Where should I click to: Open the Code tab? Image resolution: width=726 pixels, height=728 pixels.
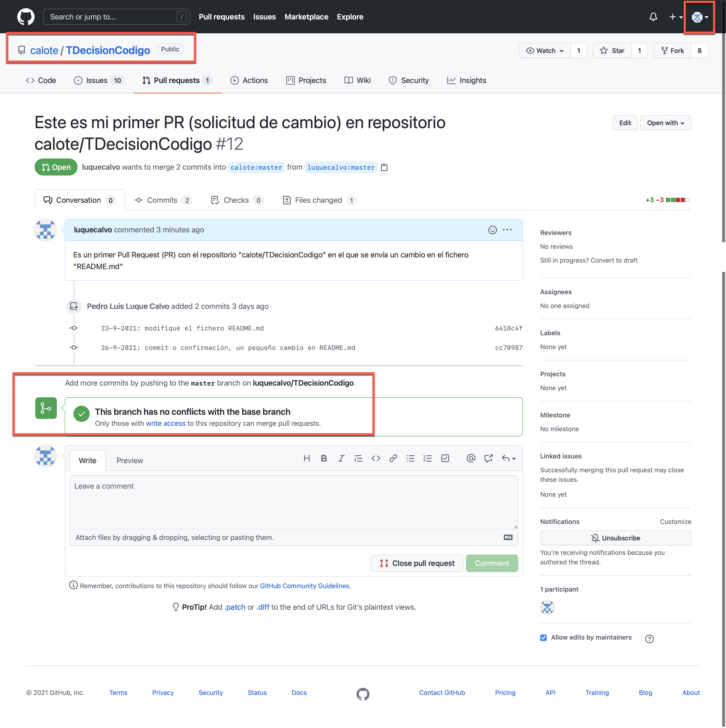point(41,80)
